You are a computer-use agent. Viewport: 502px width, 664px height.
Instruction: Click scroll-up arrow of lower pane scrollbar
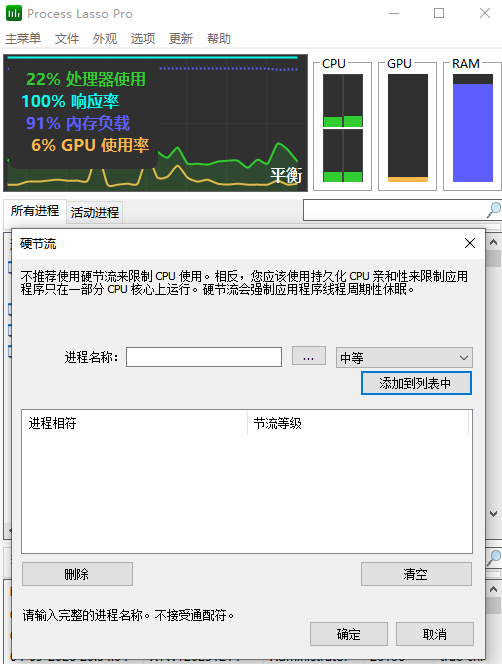(x=494, y=589)
